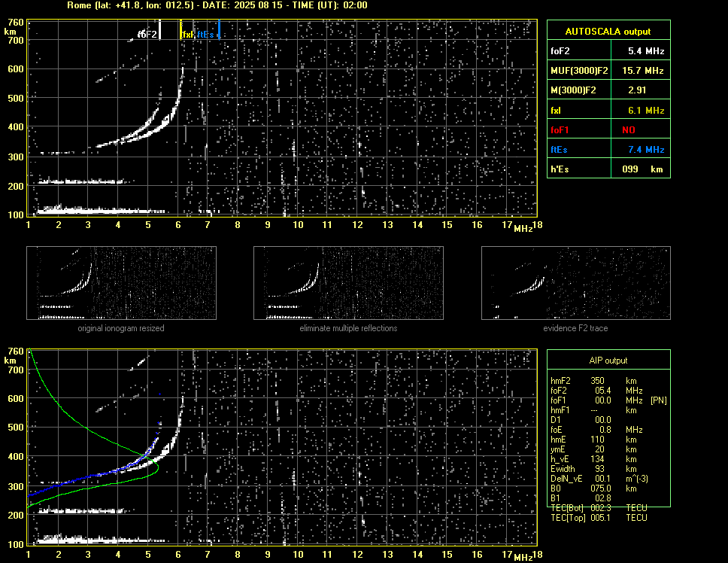Click the 'AUTOSCALA output' table title
Screen dimensions: 728x563
[608, 32]
